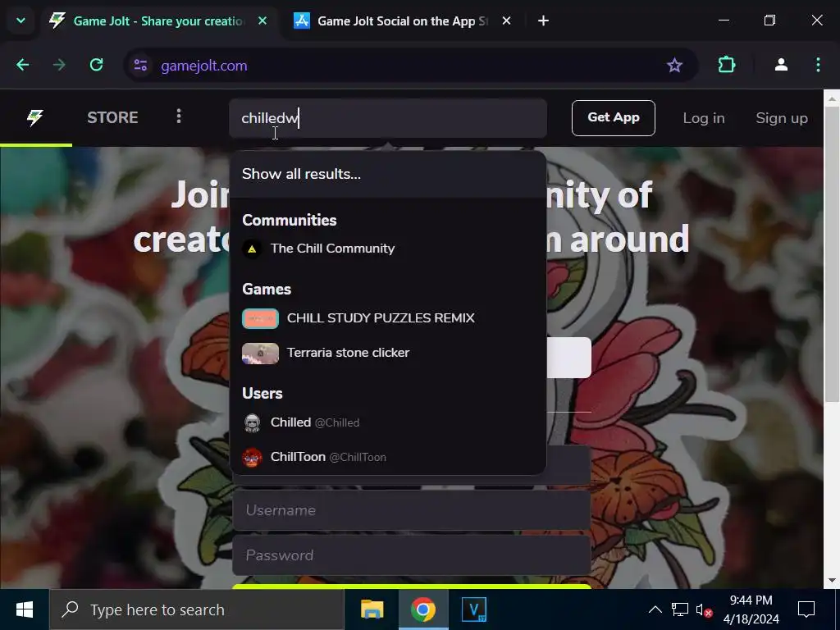Click the Type here to search box
The width and height of the screenshot is (840, 630).
(197, 609)
